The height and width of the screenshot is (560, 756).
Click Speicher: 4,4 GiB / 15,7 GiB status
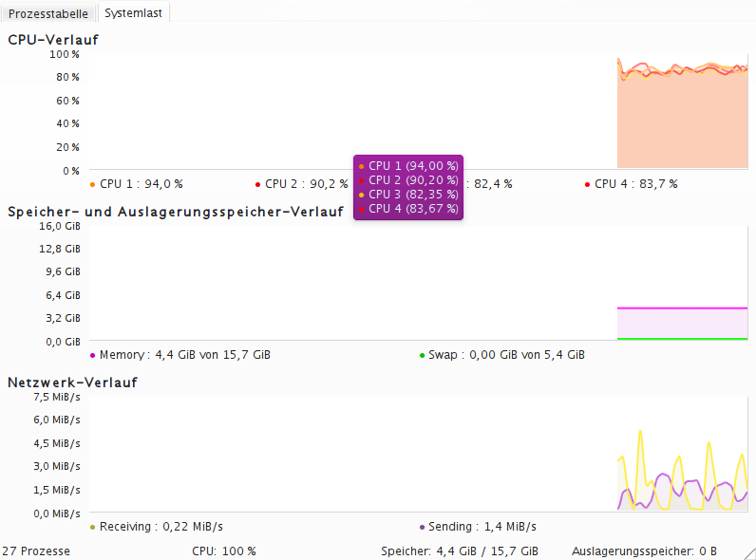click(460, 551)
